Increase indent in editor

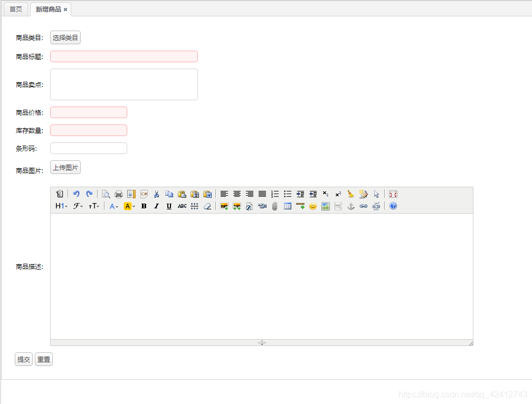point(300,194)
